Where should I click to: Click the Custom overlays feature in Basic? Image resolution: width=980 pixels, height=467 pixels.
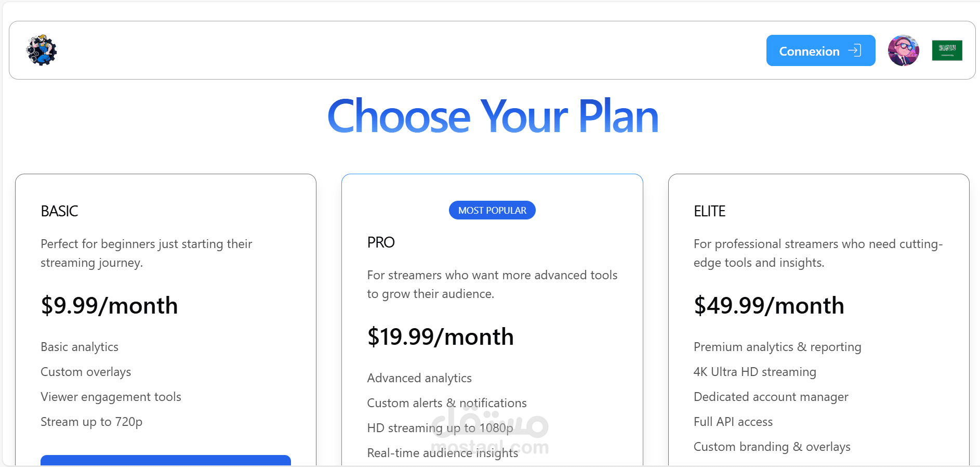pos(86,372)
